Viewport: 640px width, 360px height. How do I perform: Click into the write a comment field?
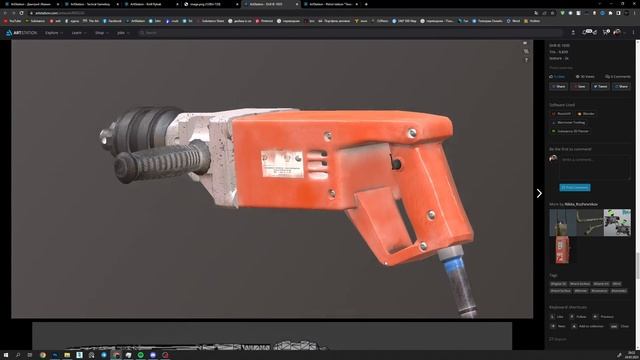click(x=595, y=167)
